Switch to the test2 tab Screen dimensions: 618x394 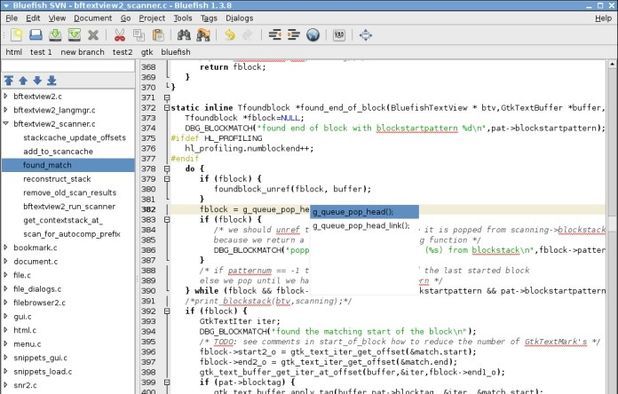(x=123, y=52)
